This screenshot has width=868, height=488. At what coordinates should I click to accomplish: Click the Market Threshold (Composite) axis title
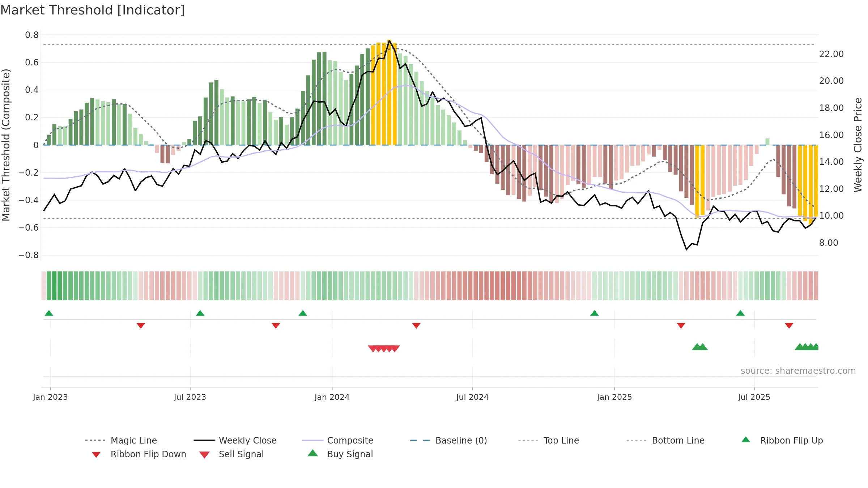(x=6, y=145)
